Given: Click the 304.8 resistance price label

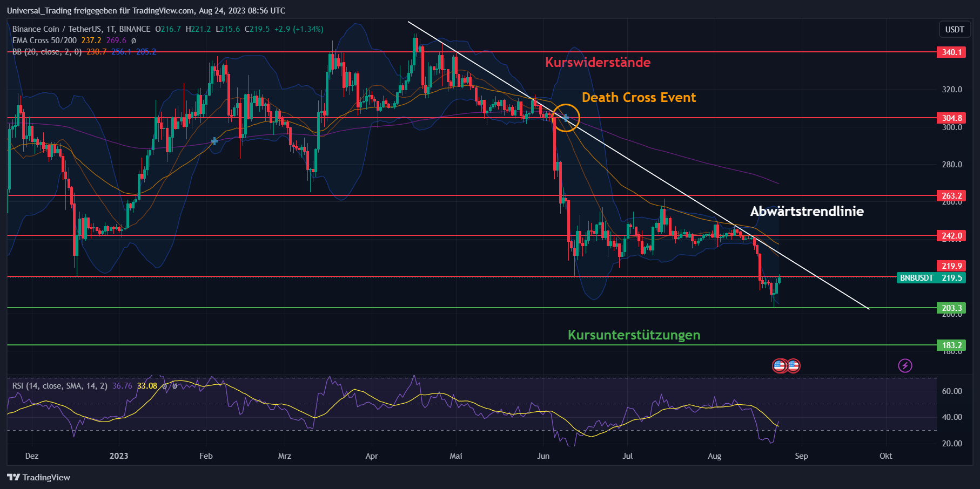Looking at the screenshot, I should tap(951, 118).
